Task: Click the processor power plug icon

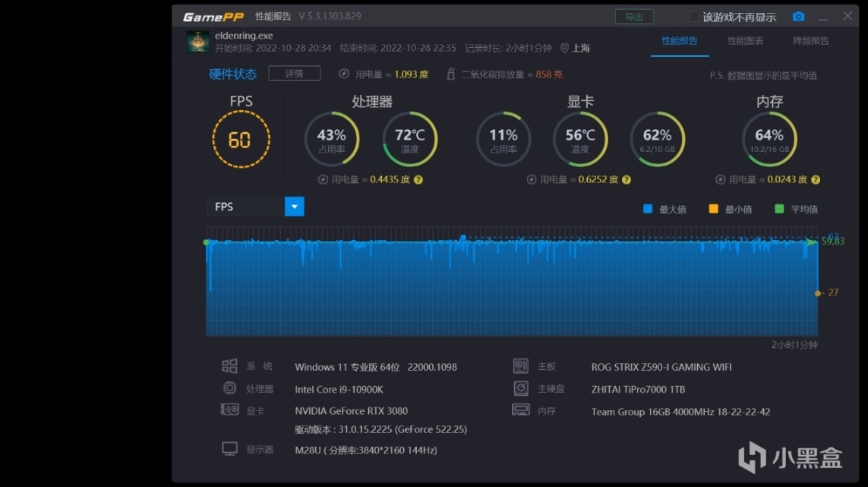Action: pos(323,179)
